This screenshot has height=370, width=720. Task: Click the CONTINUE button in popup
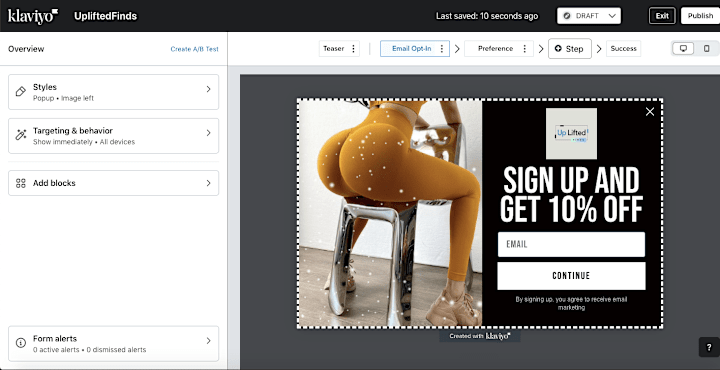click(571, 276)
